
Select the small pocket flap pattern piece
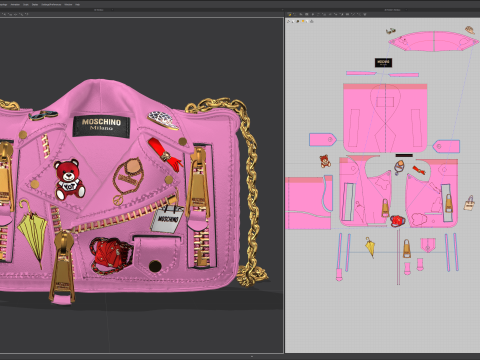[428, 244]
